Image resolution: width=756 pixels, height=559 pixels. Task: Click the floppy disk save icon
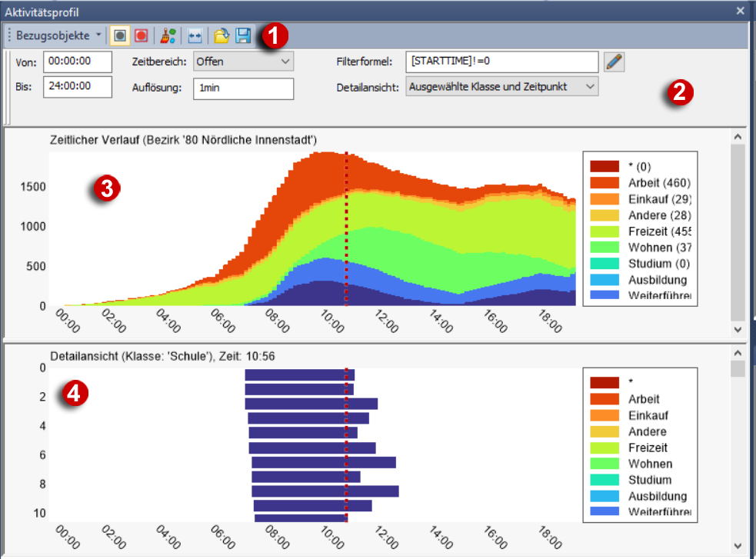(243, 35)
